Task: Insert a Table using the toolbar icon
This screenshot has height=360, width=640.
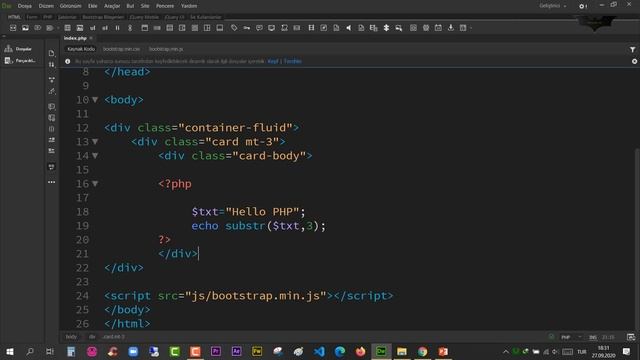Action: [67, 28]
